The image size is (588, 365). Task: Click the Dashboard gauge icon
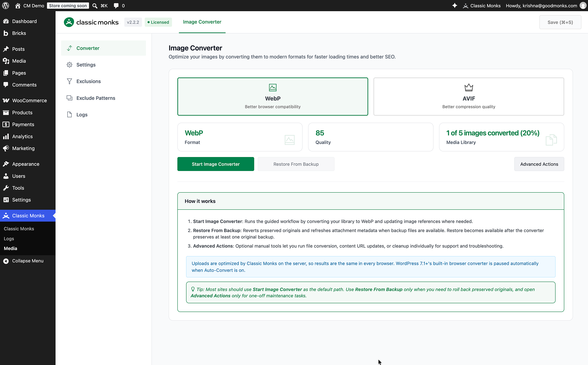(6, 21)
